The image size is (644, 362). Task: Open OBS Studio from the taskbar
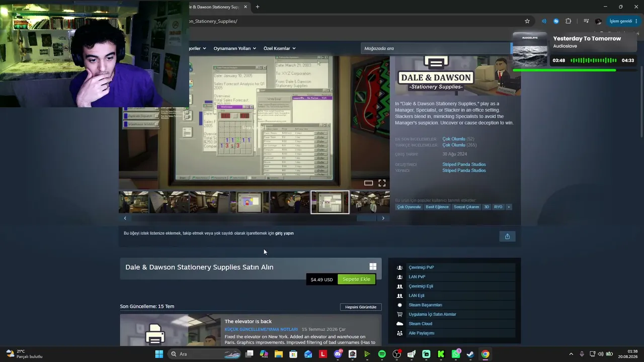point(396,354)
